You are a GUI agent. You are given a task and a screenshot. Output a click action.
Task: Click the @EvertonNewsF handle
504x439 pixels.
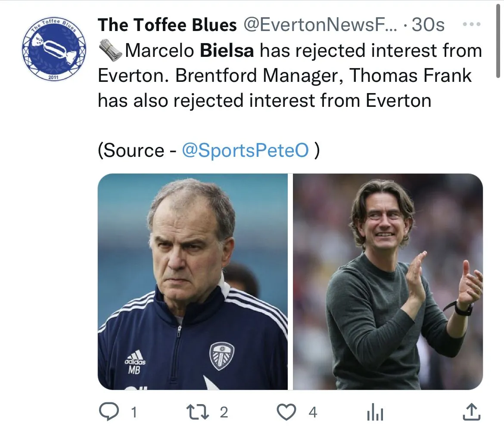point(320,25)
